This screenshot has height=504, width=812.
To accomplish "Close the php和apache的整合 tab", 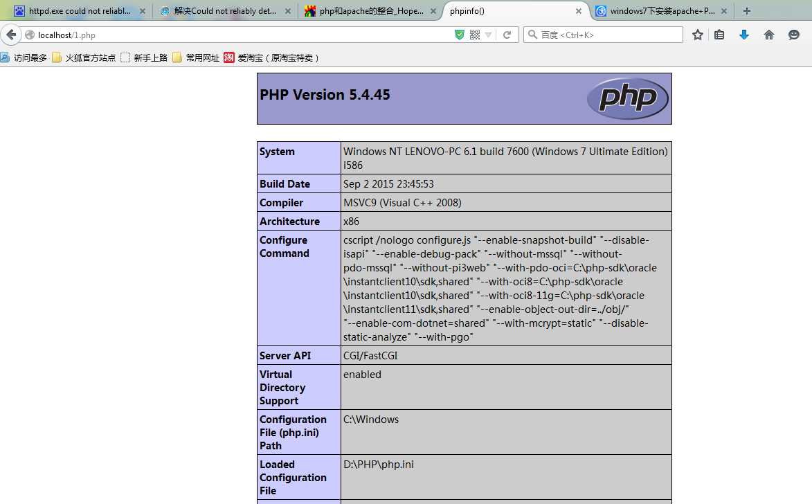I will click(433, 11).
